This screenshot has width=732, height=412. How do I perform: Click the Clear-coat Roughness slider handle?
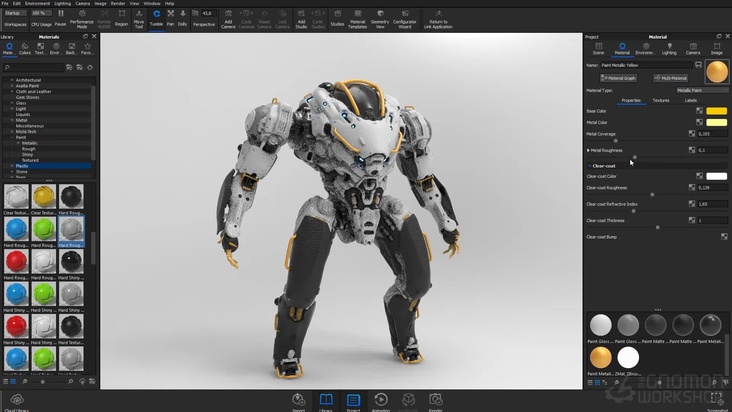652,194
